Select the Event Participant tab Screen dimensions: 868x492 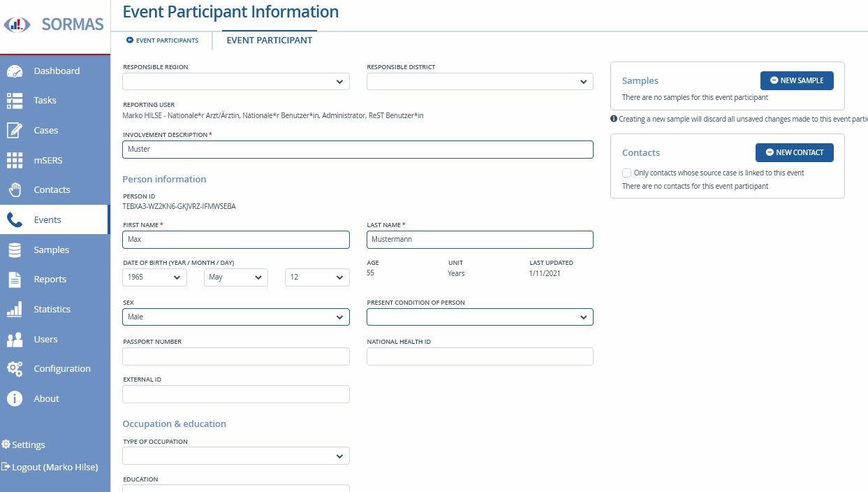[270, 41]
